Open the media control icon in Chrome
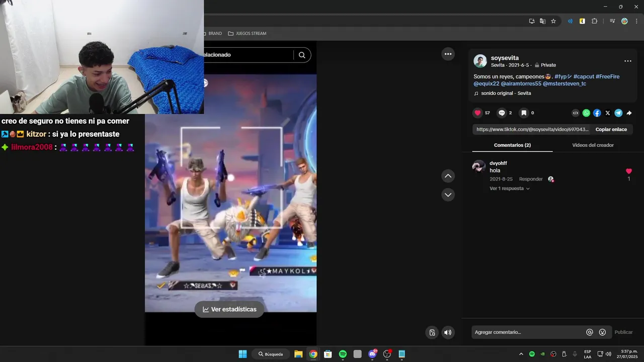 pyautogui.click(x=612, y=21)
